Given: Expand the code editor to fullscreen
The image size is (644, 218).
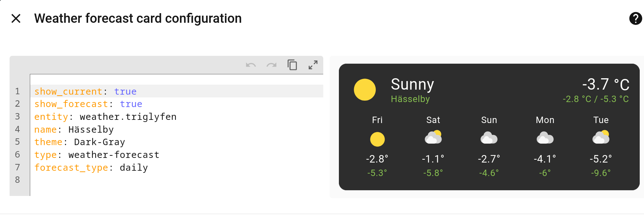Looking at the screenshot, I should (x=313, y=65).
